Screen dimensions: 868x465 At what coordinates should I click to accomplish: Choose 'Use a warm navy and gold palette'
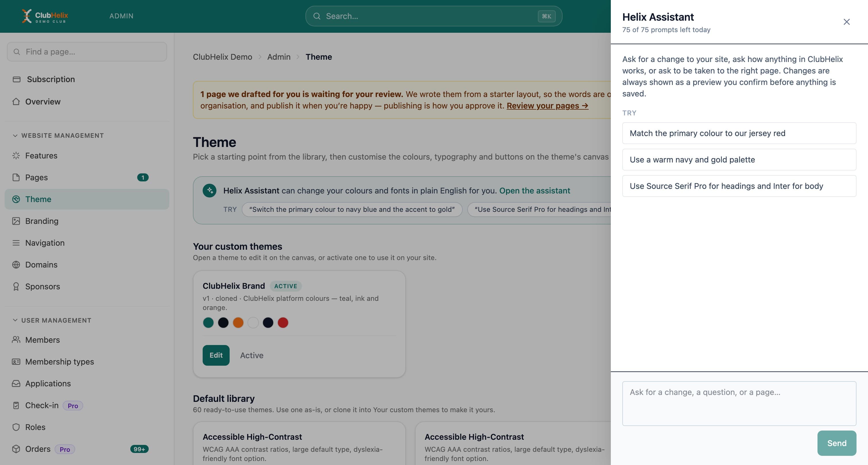tap(739, 159)
